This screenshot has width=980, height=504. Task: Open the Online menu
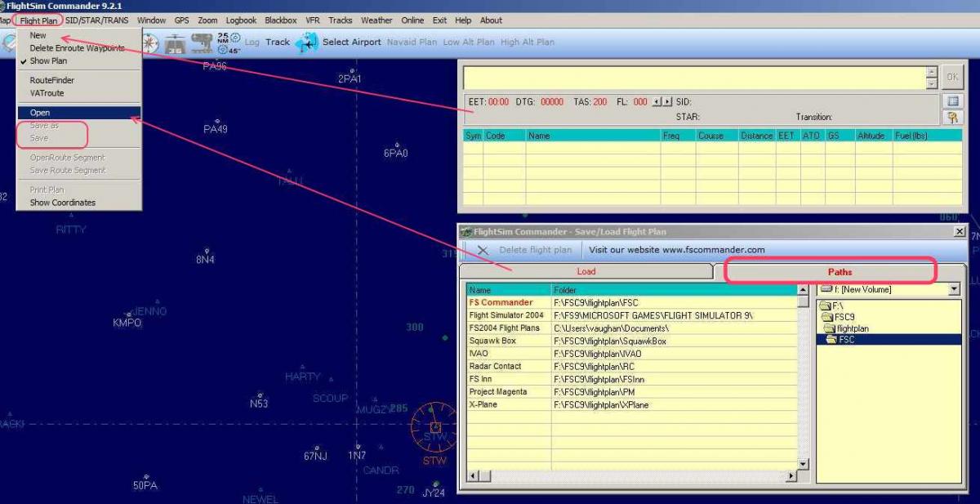(412, 20)
